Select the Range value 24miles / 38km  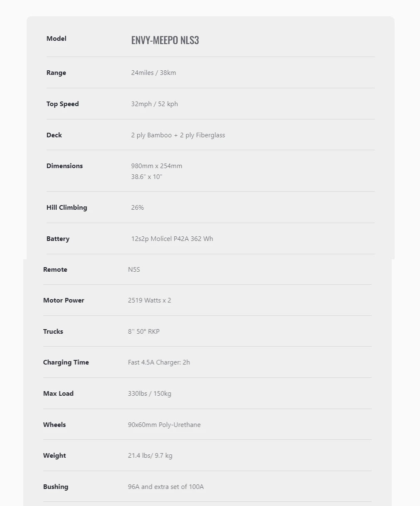click(x=153, y=72)
